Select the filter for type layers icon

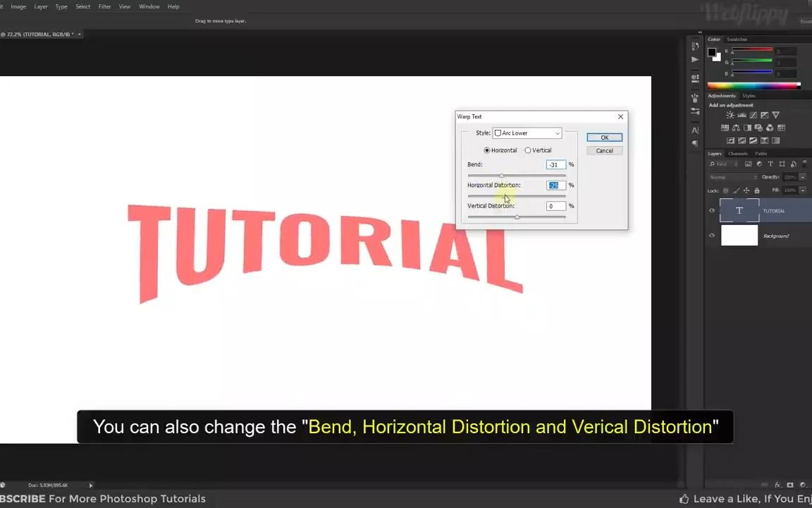pos(771,164)
